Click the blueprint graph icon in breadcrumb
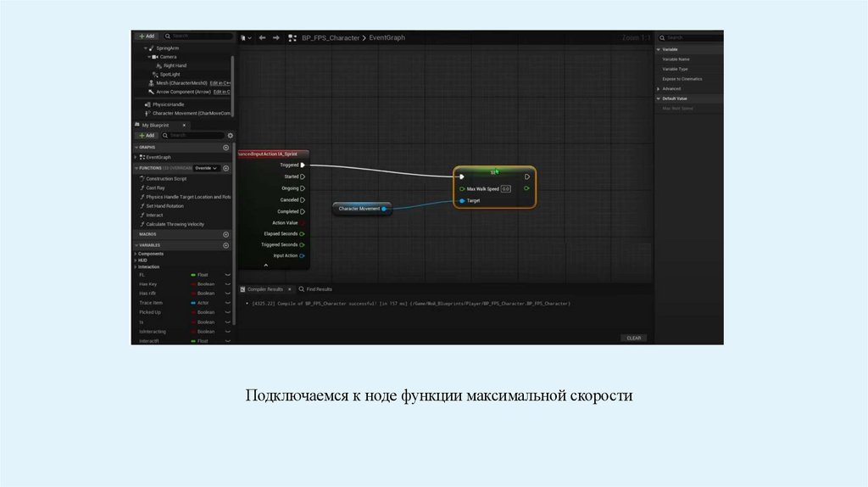The image size is (868, 487). click(292, 37)
